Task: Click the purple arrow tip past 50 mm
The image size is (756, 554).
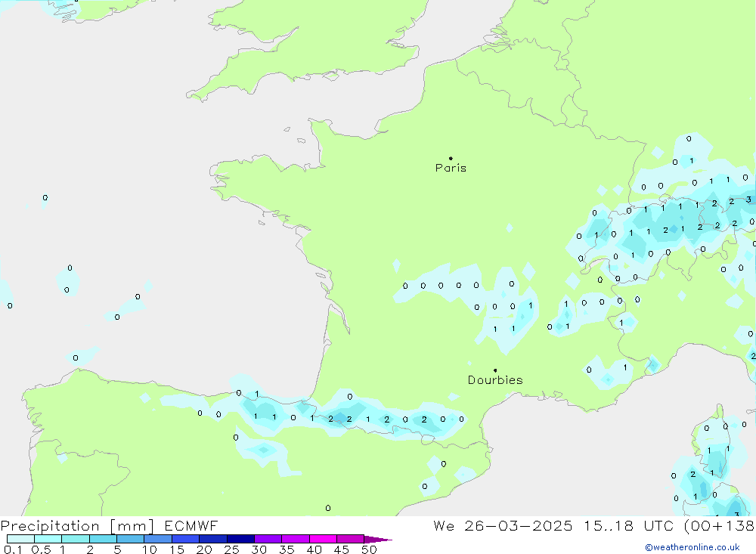Action: click(x=379, y=540)
